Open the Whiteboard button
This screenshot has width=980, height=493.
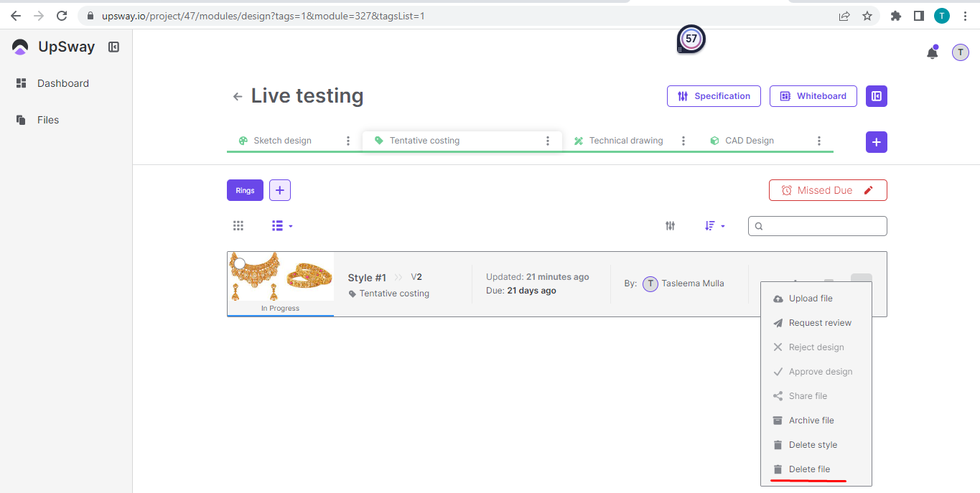[x=813, y=96]
